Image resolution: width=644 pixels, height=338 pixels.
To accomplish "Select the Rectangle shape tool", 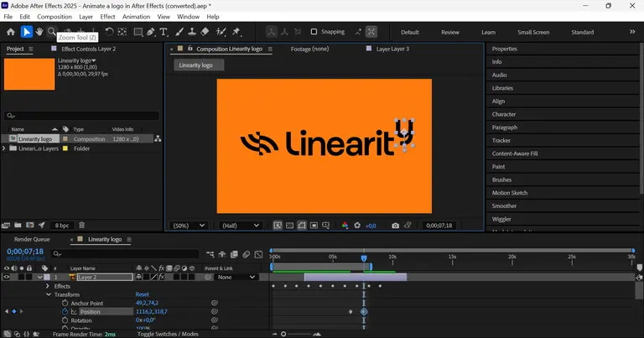I will pos(138,32).
